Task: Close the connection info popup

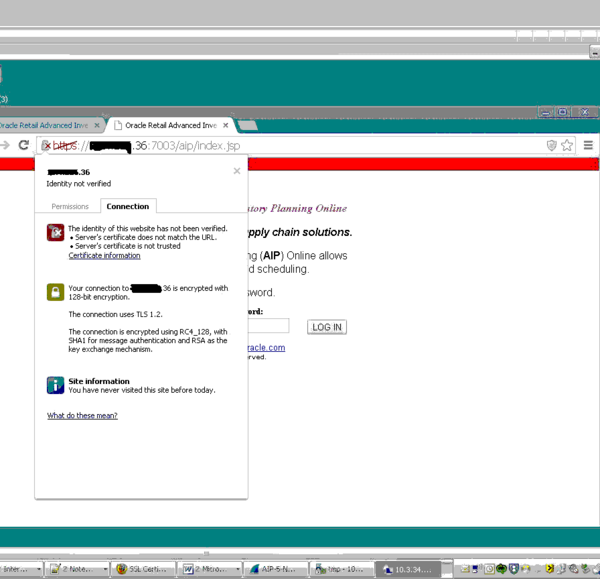Action: pos(237,171)
